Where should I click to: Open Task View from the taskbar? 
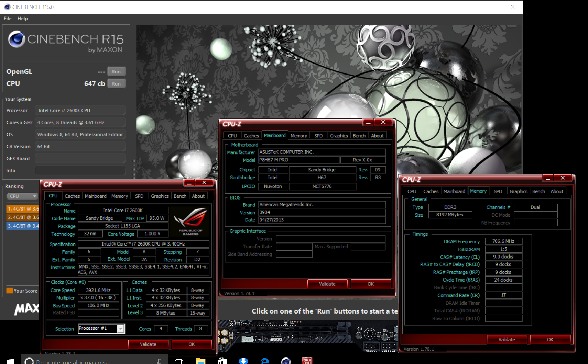click(x=178, y=361)
